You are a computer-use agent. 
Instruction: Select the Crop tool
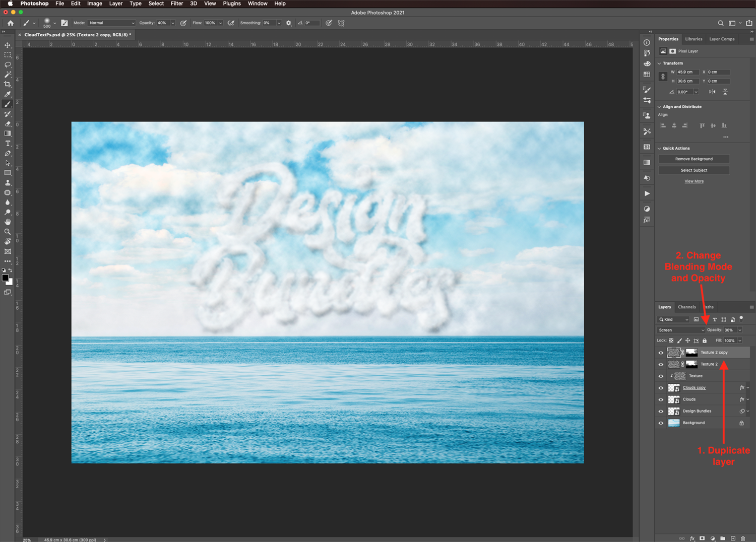(8, 85)
